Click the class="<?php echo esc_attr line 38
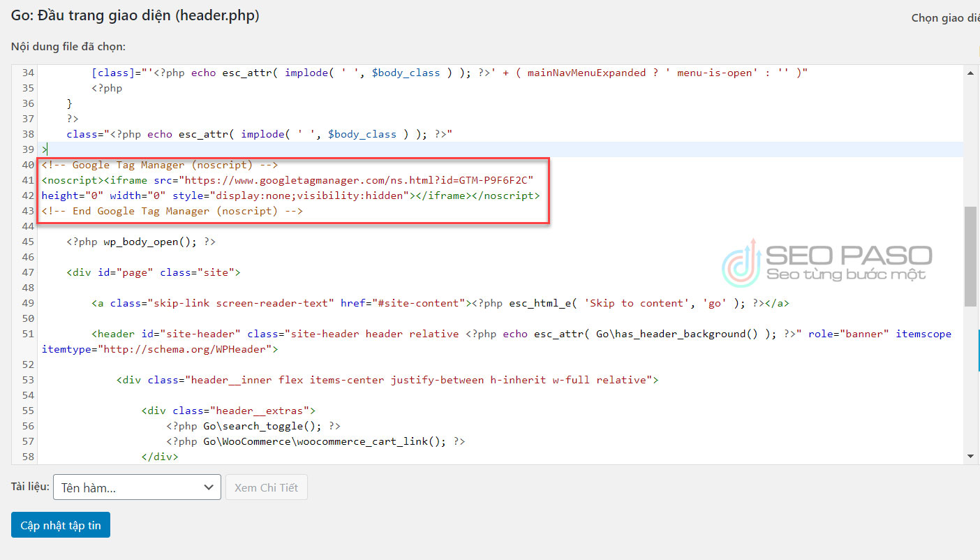 pos(260,134)
